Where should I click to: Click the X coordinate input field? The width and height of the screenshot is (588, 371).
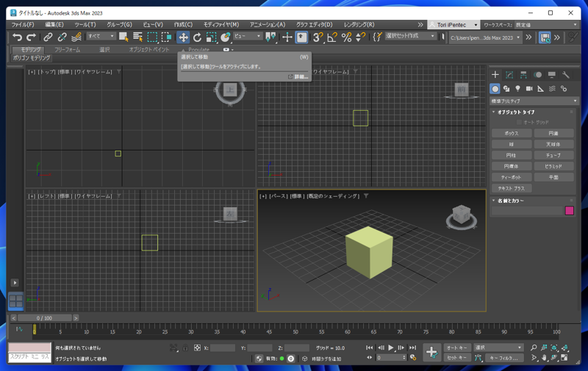click(x=223, y=348)
